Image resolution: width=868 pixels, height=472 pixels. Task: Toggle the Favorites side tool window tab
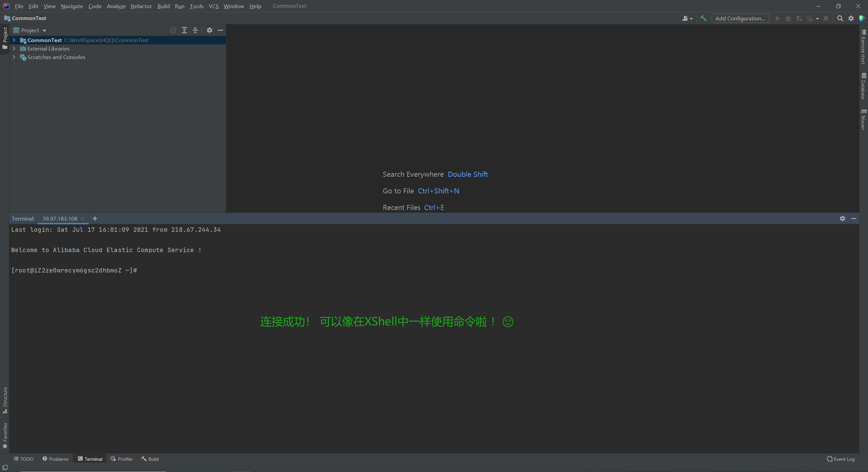coord(5,436)
